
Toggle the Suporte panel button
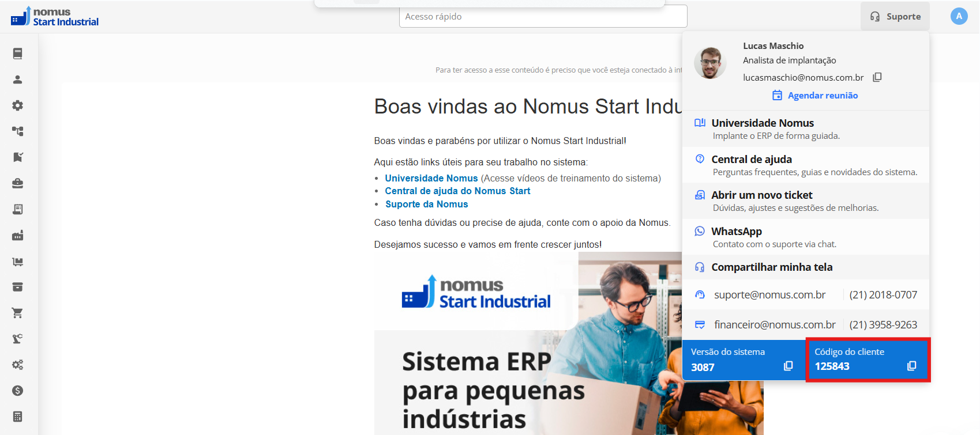point(895,16)
